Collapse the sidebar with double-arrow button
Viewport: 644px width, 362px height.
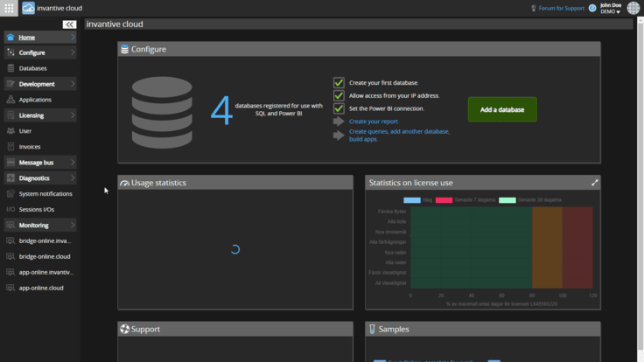pyautogui.click(x=69, y=24)
